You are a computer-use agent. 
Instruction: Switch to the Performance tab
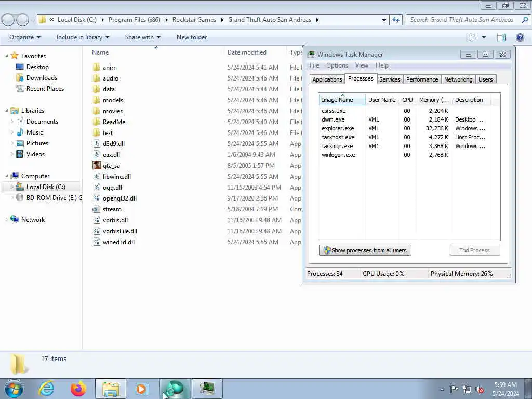click(x=422, y=79)
